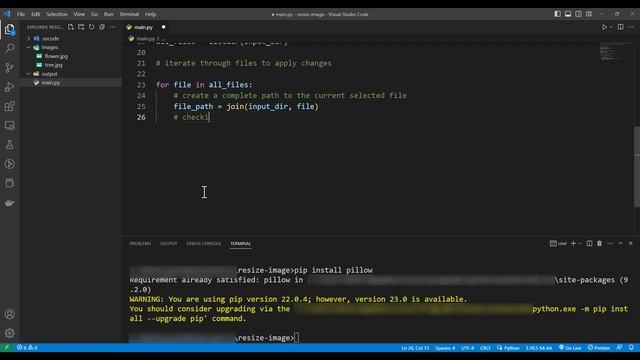Open the Explorer view in activity bar

click(9, 29)
